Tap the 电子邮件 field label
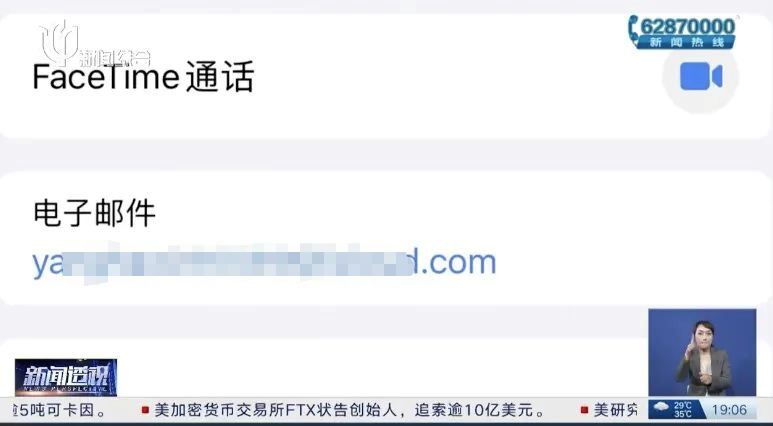This screenshot has width=773, height=426. click(x=94, y=213)
